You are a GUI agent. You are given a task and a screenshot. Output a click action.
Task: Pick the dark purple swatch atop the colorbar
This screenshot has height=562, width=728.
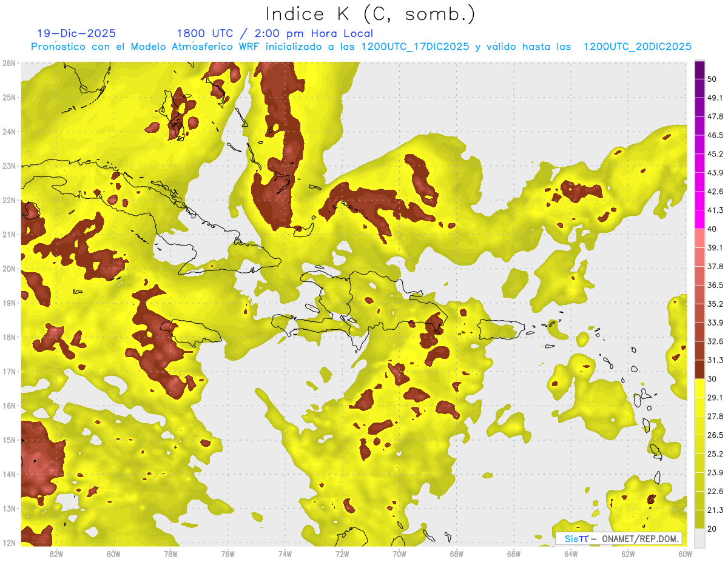tap(699, 70)
